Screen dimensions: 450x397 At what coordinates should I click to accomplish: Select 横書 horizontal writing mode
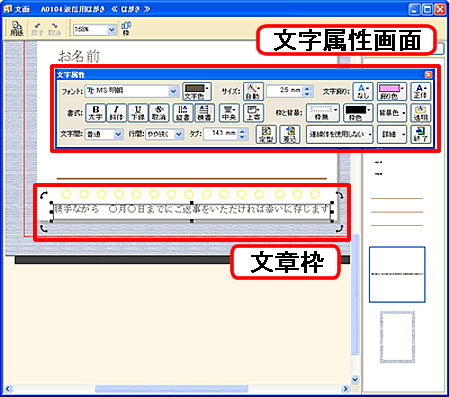[x=204, y=113]
